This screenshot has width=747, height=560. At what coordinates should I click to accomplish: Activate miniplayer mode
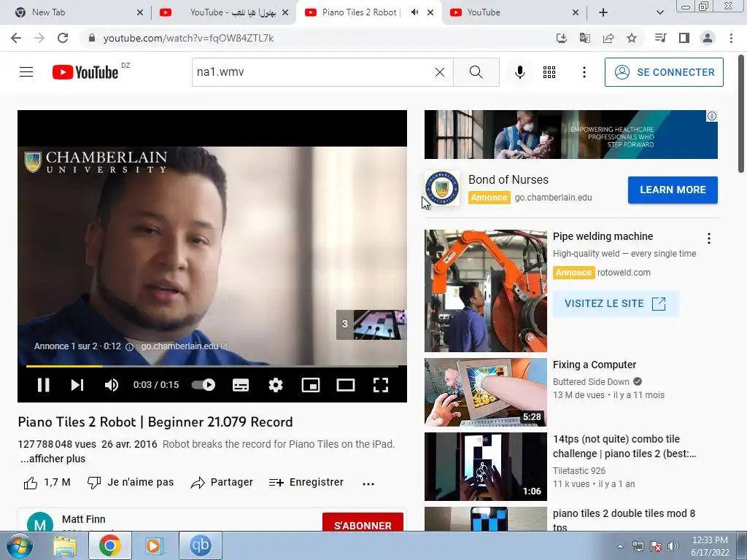coord(311,385)
